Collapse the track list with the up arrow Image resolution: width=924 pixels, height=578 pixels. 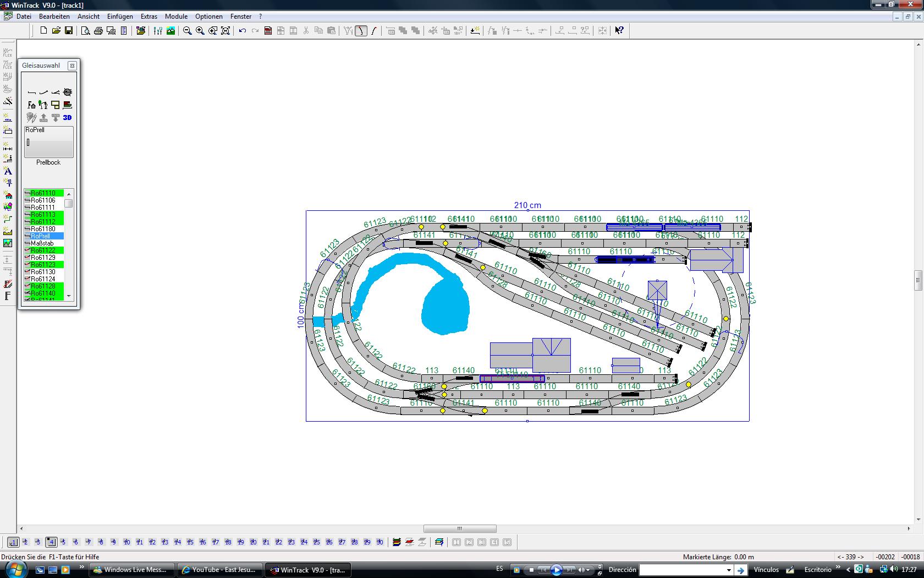point(69,194)
